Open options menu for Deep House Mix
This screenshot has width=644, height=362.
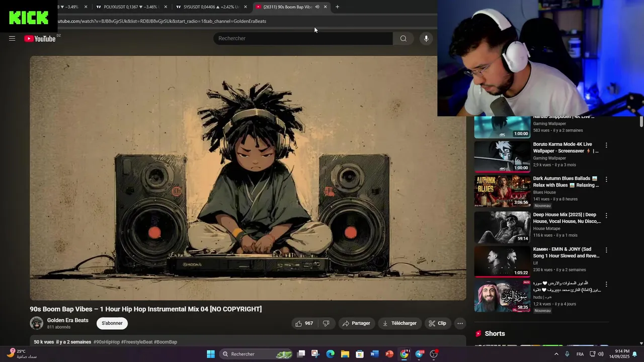pos(606,215)
